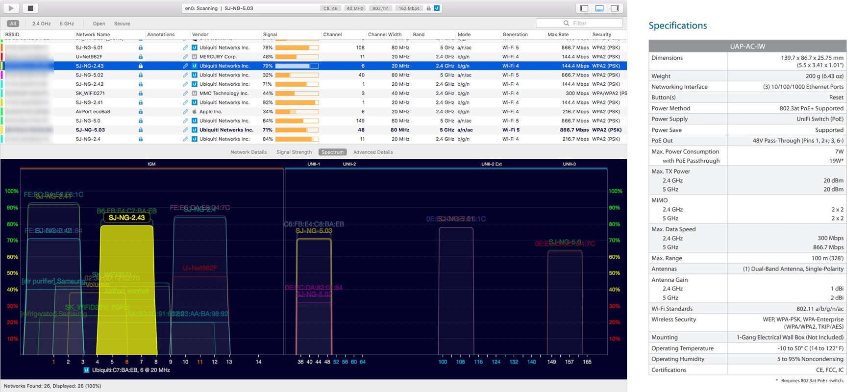Viewport: 868px width, 392px height.
Task: Toggle the left sidebar panel icon
Action: click(584, 8)
